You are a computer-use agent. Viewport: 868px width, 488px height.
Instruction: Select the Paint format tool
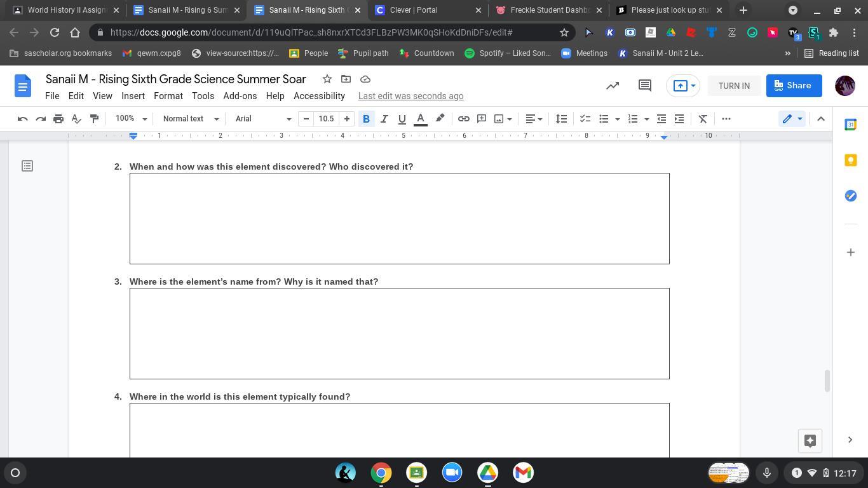click(x=94, y=119)
